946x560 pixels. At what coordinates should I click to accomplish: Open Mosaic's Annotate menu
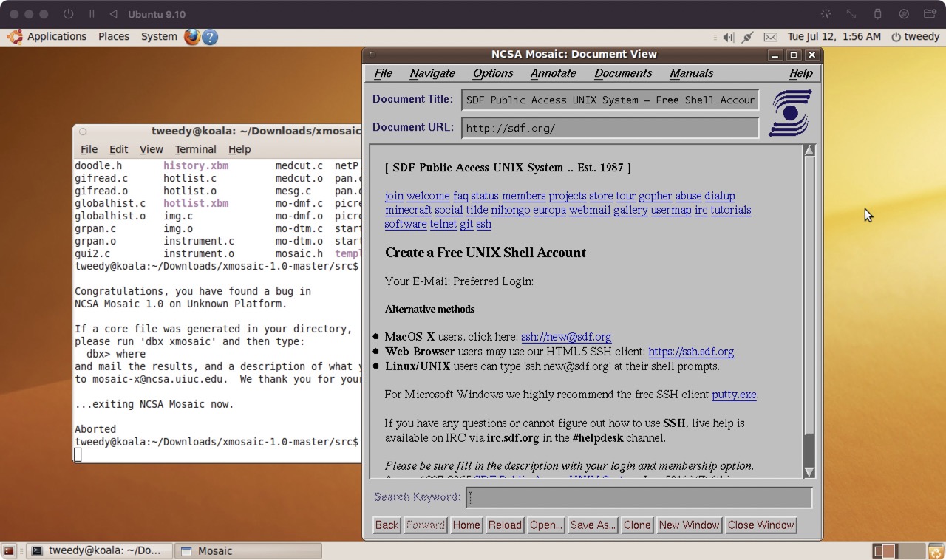[x=554, y=73]
